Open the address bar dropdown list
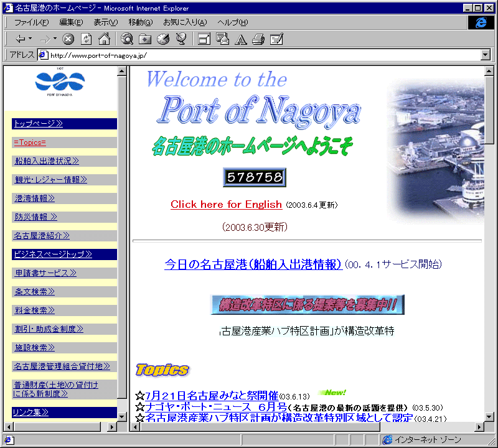The width and height of the screenshot is (498, 448). [x=486, y=55]
